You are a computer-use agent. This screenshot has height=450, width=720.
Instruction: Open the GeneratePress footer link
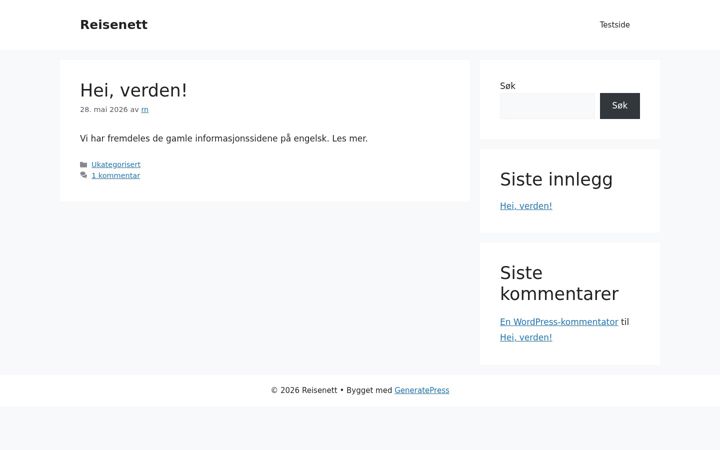coord(422,390)
